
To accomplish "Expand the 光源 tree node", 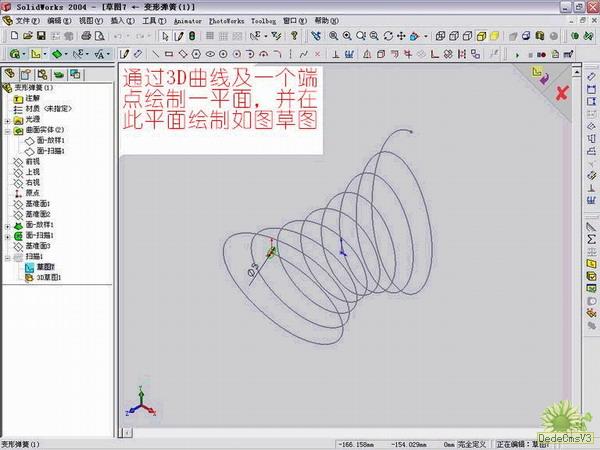I will [x=7, y=119].
